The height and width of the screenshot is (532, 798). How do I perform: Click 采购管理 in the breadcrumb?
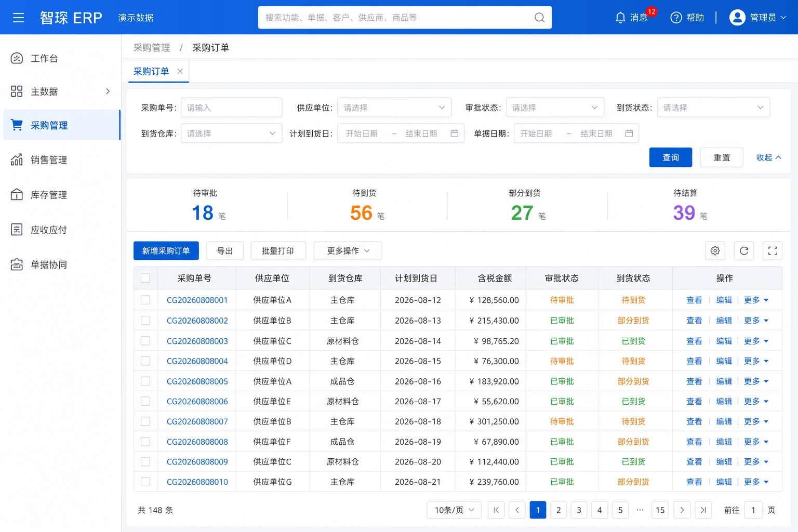[x=152, y=48]
